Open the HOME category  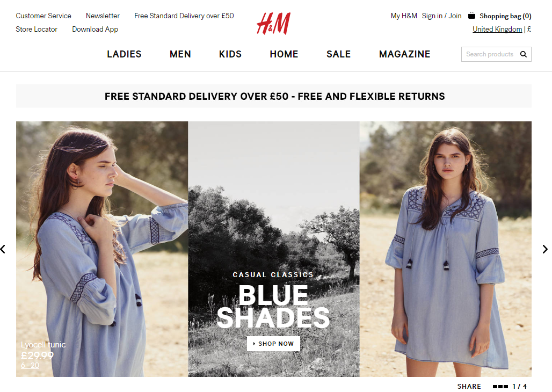tap(284, 54)
